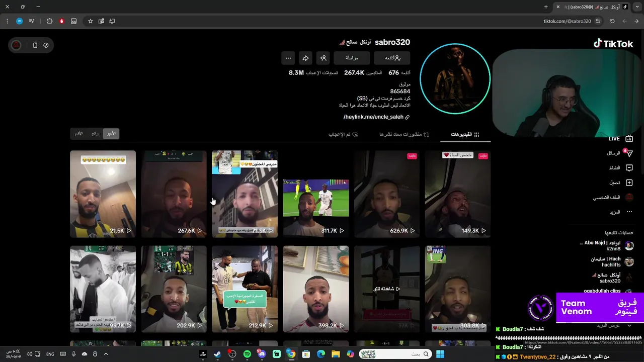Screen dimensions: 644x362
Task: Switch to the Videos (الفيديوهات) tab
Action: pos(465,134)
